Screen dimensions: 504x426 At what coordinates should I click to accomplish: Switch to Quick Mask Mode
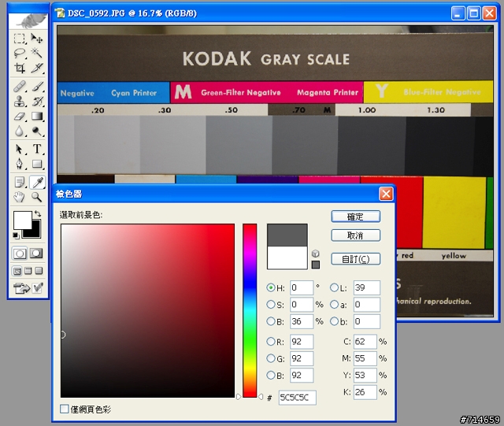[36, 254]
